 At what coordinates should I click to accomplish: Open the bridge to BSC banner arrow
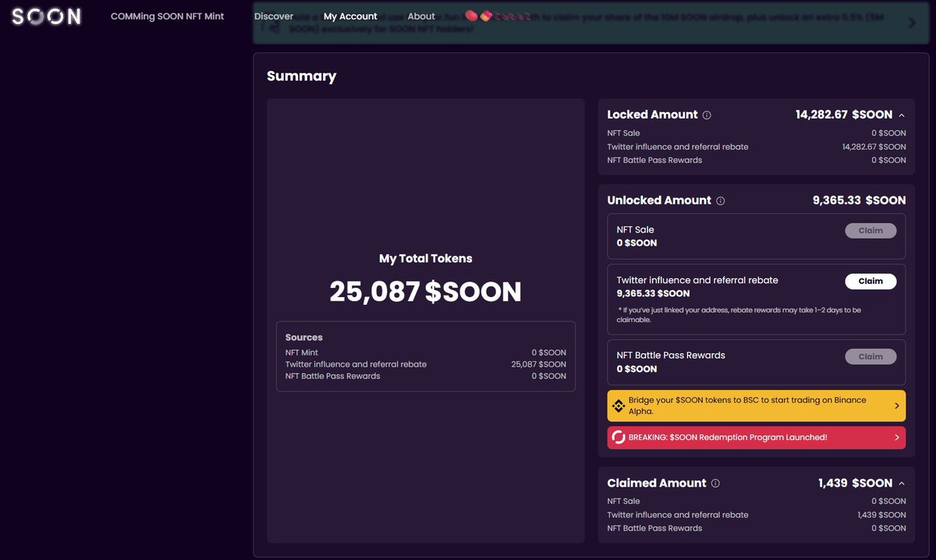pyautogui.click(x=896, y=406)
